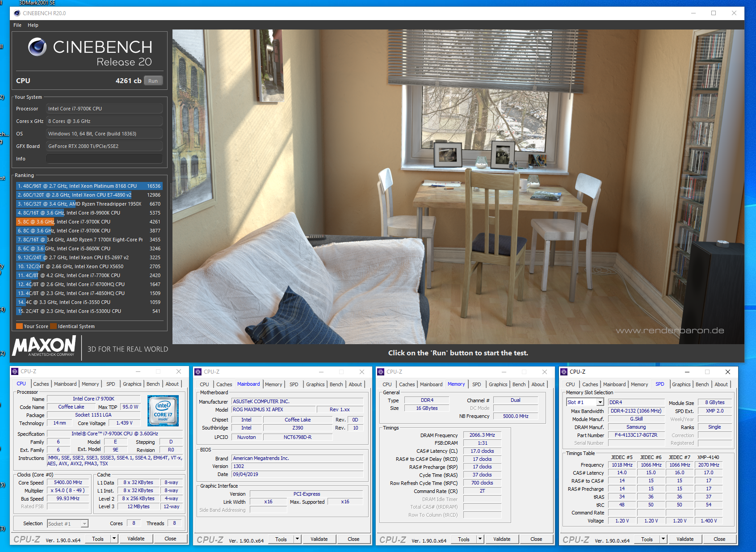Click the Core Voltage 1.439 V field
The height and width of the screenshot is (552, 756).
125,423
